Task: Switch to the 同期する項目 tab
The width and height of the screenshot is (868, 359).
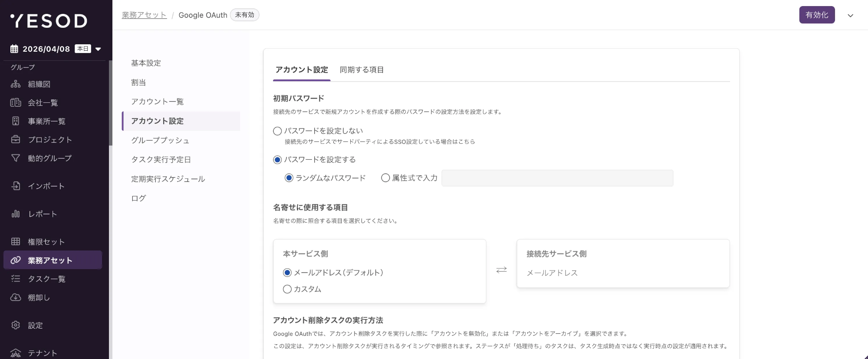Action: pyautogui.click(x=362, y=70)
